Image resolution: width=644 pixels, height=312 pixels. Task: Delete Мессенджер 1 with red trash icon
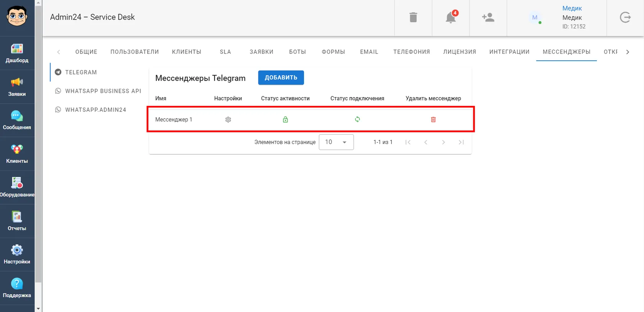[433, 120]
